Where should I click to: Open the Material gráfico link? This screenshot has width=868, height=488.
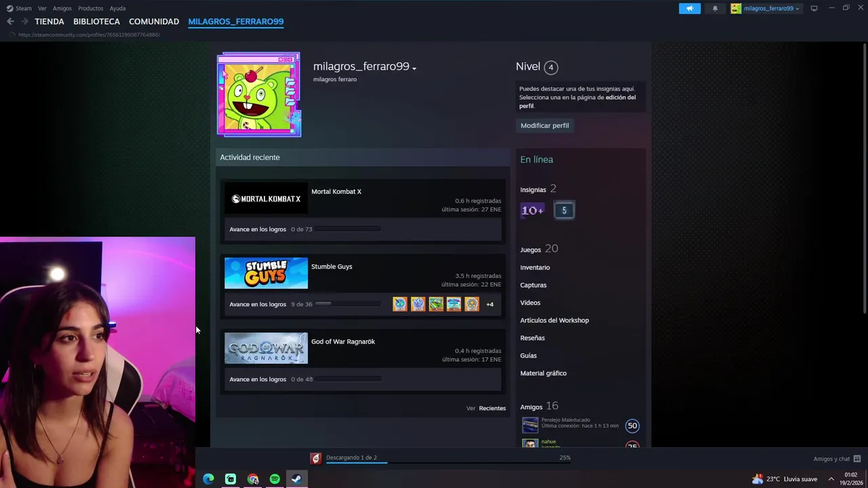(543, 373)
